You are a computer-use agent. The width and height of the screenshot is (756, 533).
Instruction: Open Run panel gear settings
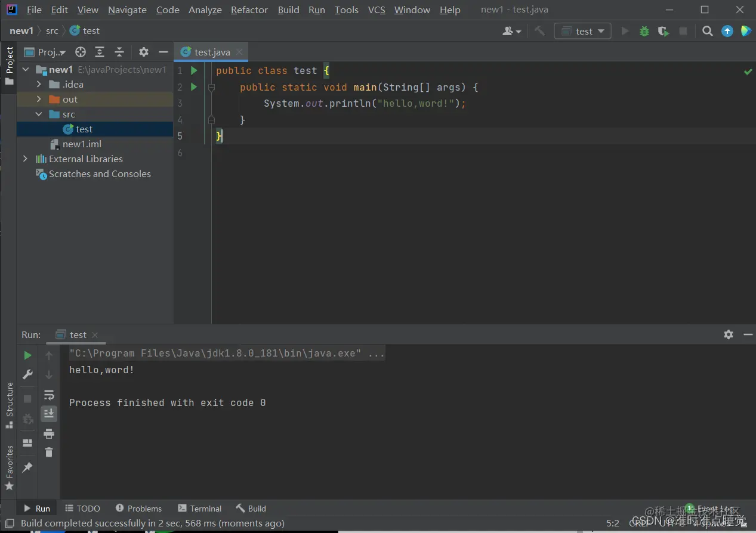729,334
